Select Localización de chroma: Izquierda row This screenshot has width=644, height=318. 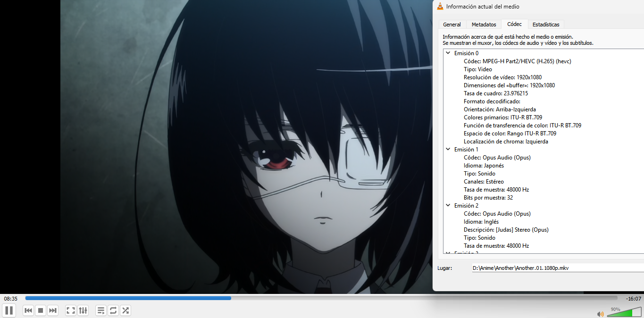tap(506, 142)
